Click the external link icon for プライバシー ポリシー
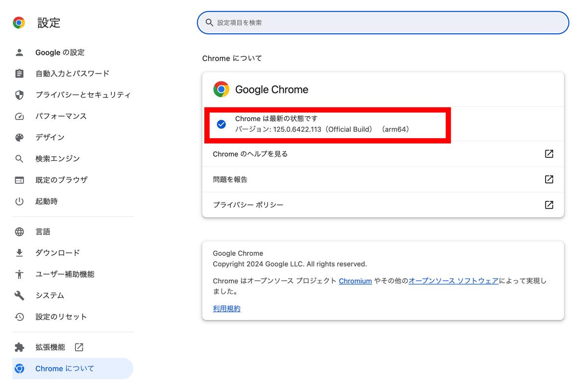588x392 pixels. coord(549,205)
